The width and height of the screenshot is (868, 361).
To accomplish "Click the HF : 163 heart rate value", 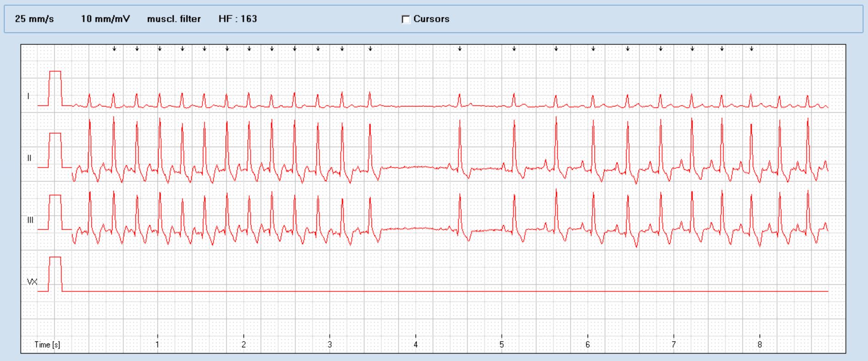I will (x=238, y=19).
